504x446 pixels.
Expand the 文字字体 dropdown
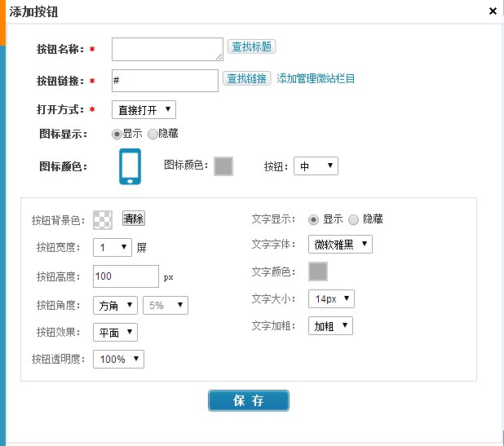click(340, 244)
